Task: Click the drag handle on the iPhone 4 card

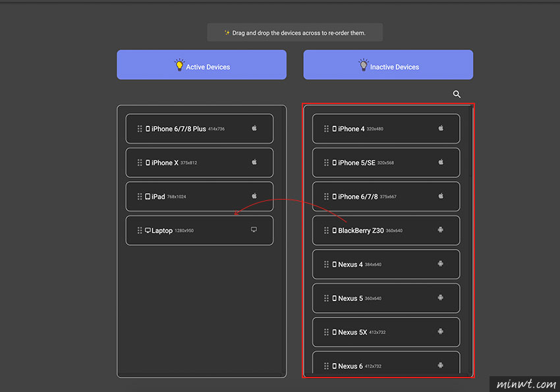Action: [326, 129]
